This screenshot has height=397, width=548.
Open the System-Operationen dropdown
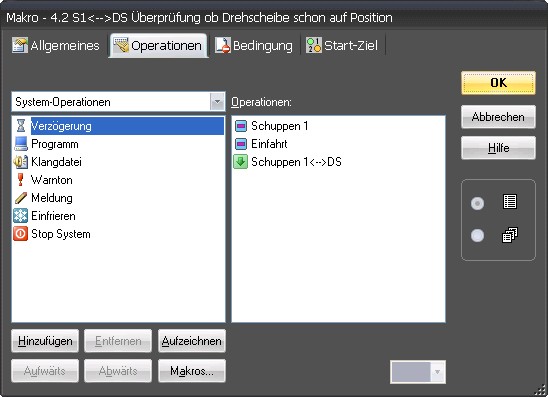point(217,102)
